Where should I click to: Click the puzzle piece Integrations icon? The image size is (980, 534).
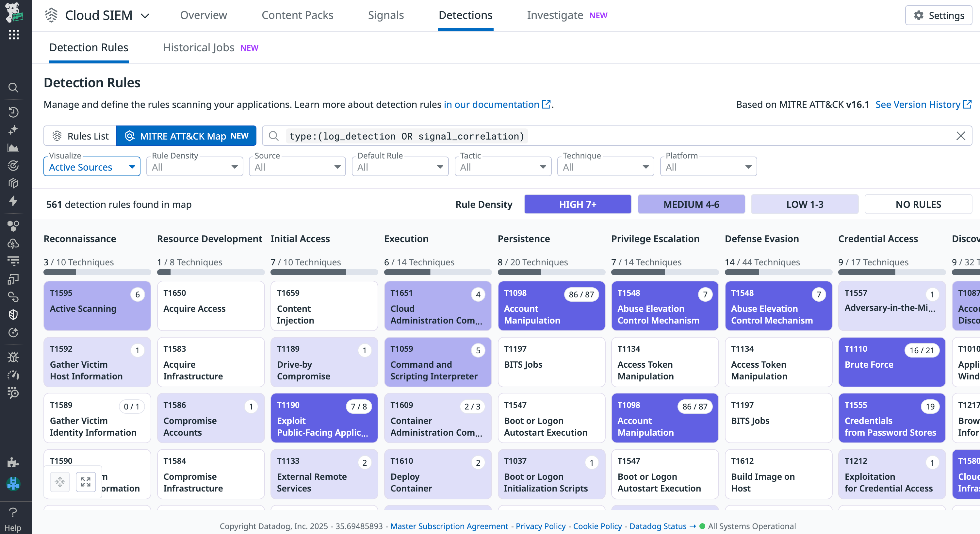(14, 463)
